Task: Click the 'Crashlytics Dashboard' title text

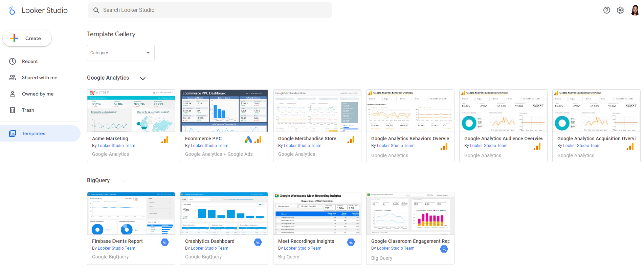Action: 210,241
